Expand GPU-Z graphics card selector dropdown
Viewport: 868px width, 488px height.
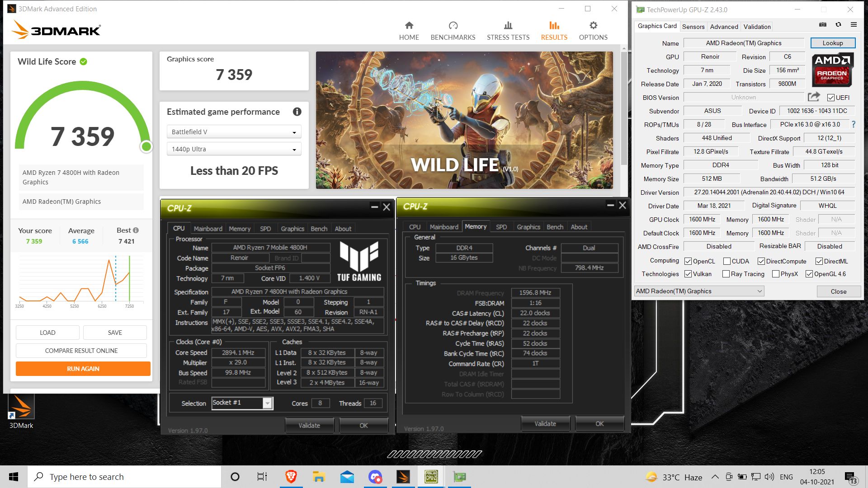pyautogui.click(x=699, y=291)
